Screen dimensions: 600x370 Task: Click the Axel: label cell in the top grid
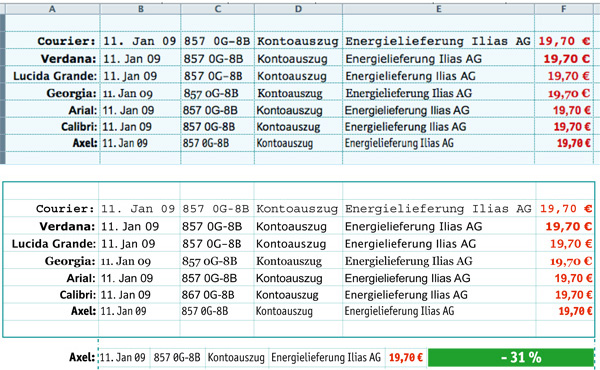(x=52, y=143)
